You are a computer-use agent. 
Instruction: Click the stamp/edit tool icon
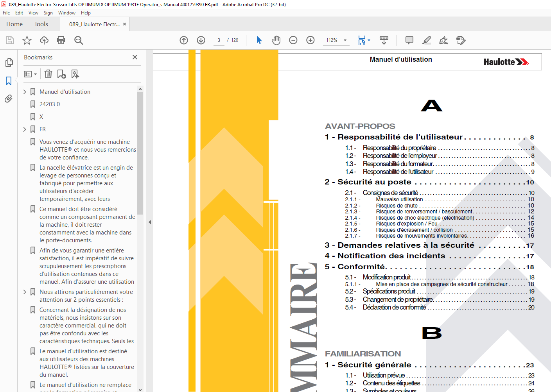(x=461, y=40)
